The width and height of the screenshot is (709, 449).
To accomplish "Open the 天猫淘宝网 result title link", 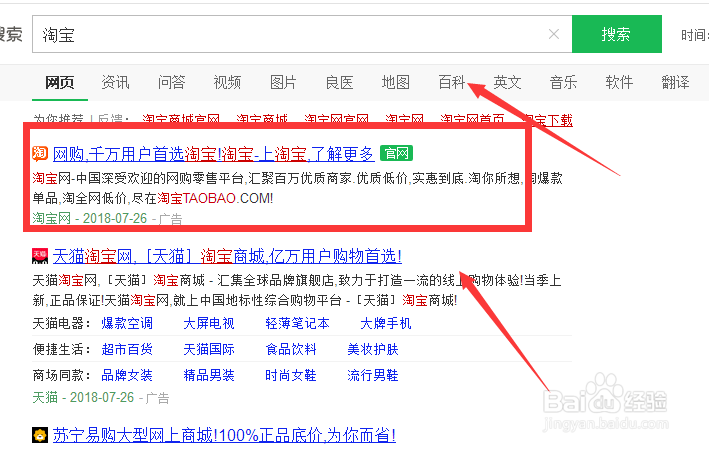I will (227, 256).
